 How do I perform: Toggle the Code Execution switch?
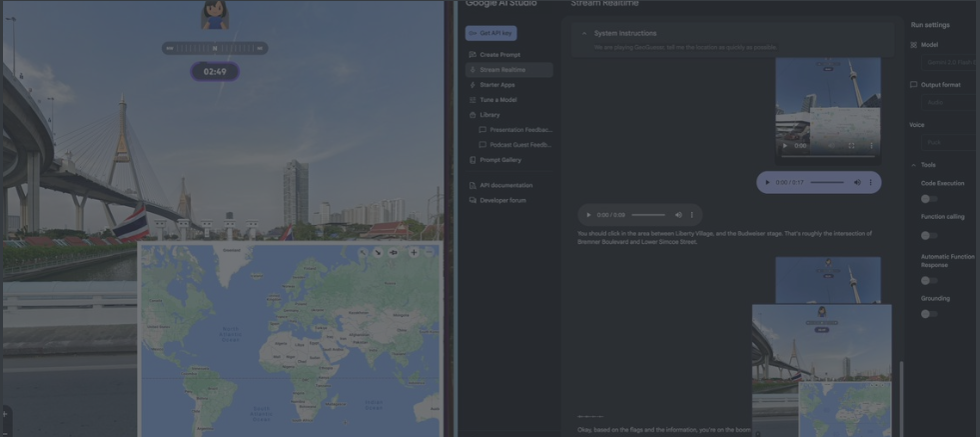[x=928, y=198]
